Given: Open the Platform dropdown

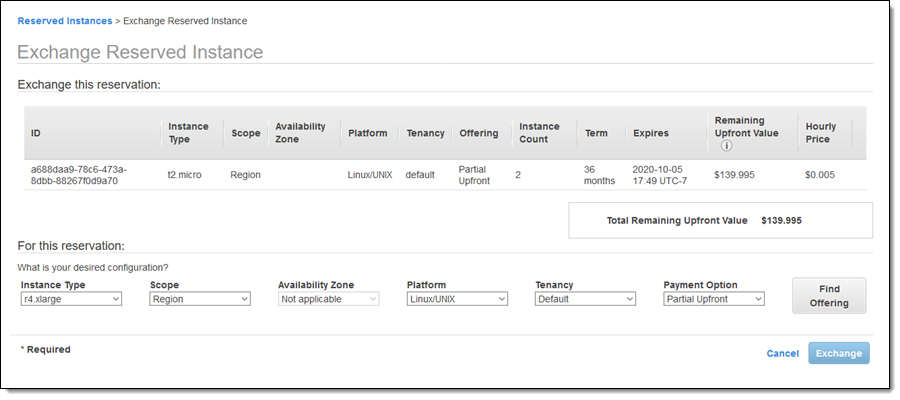Looking at the screenshot, I should point(457,299).
